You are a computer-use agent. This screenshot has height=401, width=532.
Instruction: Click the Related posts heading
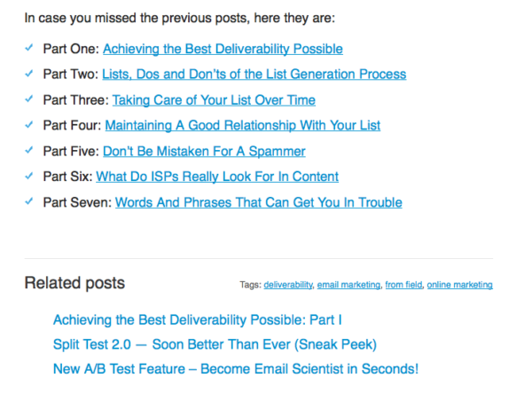pyautogui.click(x=74, y=283)
